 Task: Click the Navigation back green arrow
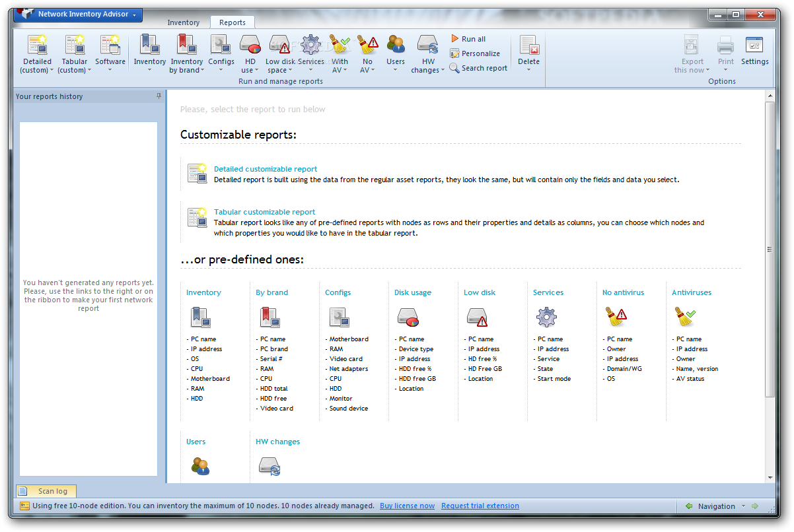click(689, 506)
